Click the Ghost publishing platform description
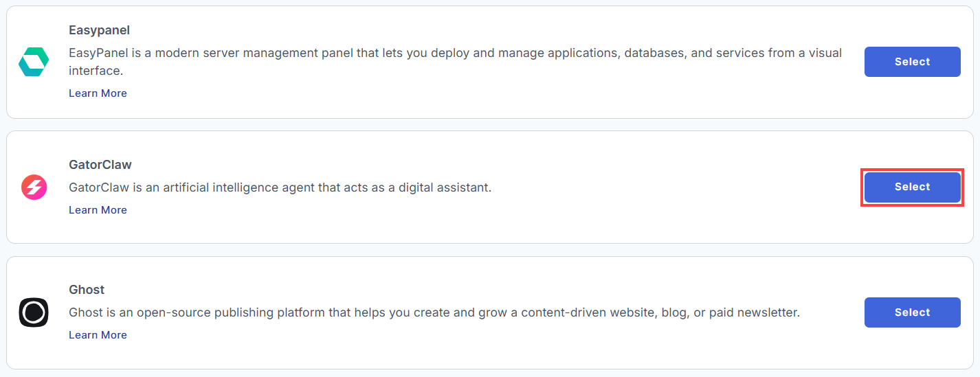Screen dimensions: 980x377 [x=434, y=312]
